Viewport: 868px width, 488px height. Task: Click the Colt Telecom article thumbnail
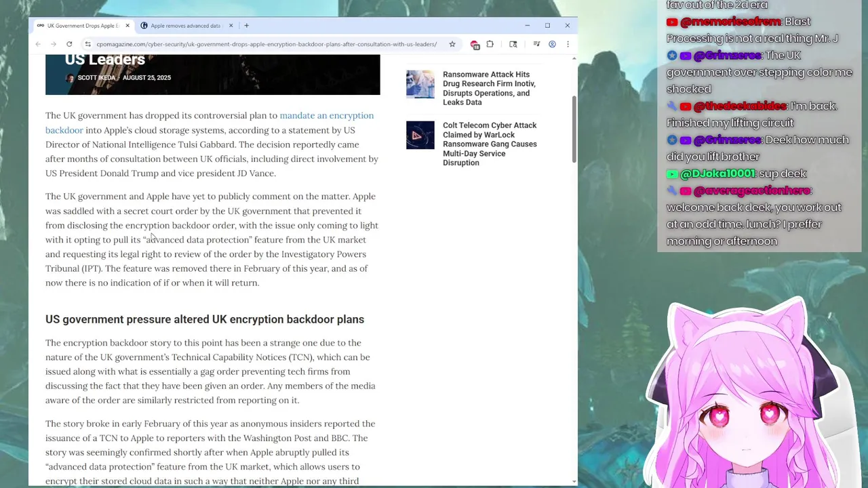pyautogui.click(x=420, y=135)
